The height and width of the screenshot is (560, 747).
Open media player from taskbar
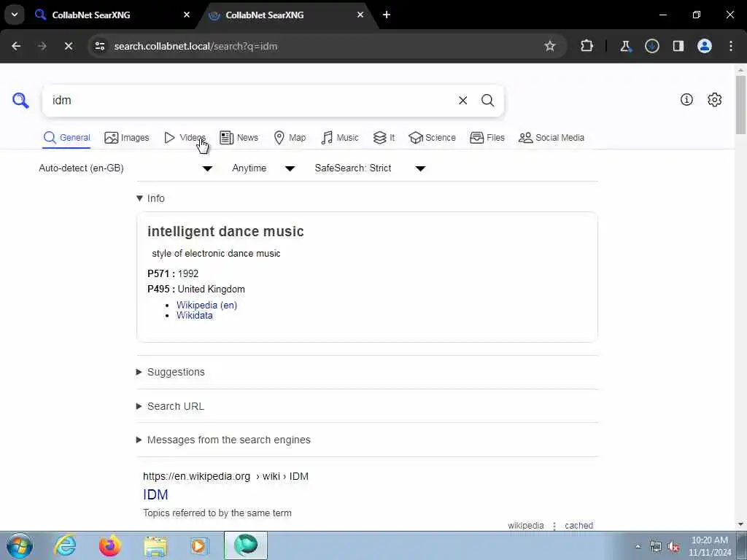point(200,545)
